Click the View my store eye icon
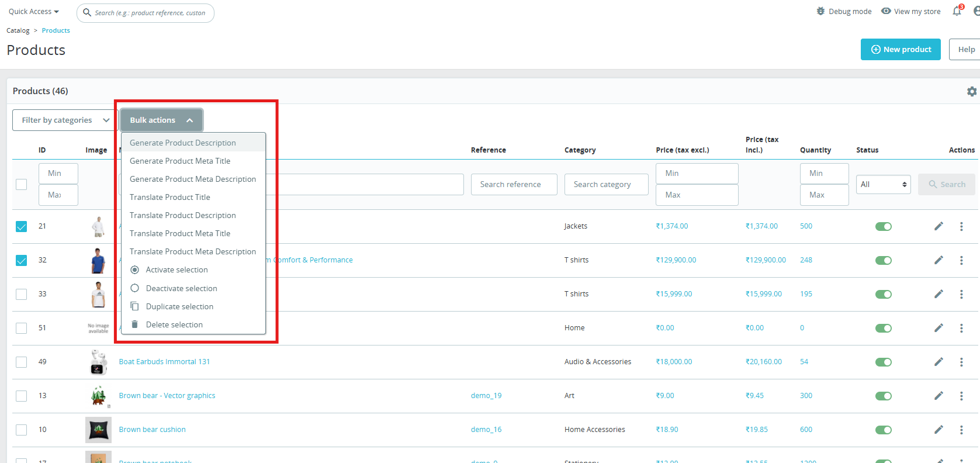The height and width of the screenshot is (463, 980). click(x=886, y=11)
